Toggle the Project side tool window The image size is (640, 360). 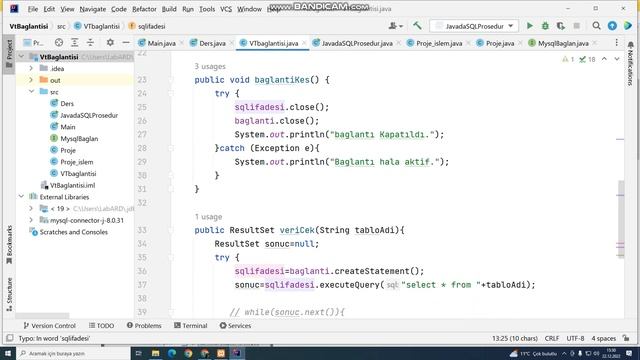click(x=9, y=54)
